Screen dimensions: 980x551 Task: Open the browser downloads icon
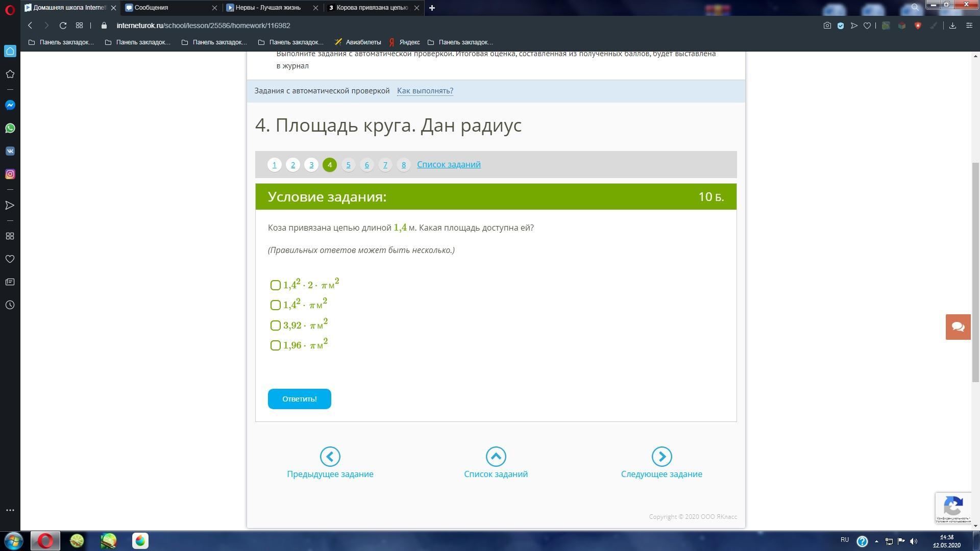(952, 26)
